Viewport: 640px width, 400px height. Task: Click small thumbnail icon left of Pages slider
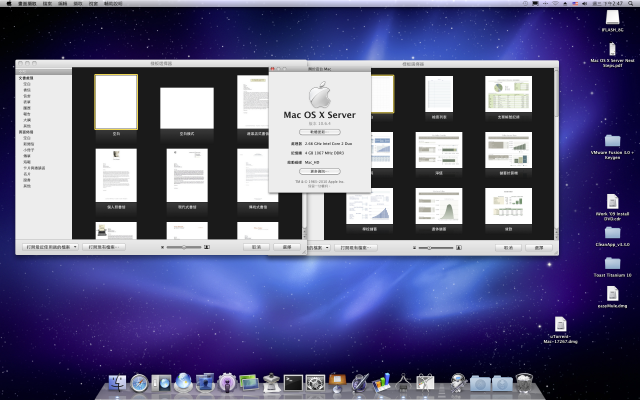point(162,247)
